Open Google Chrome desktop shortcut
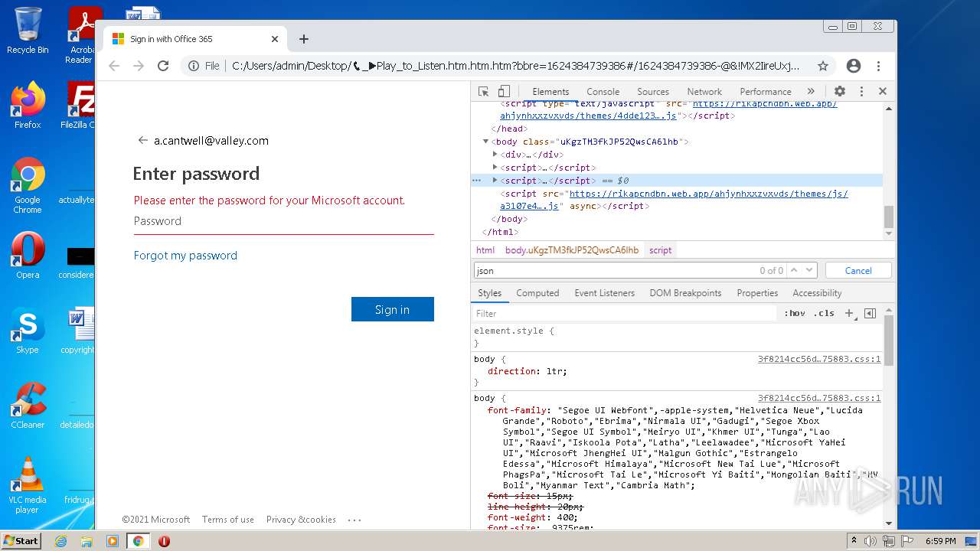Viewport: 980px width, 551px height. [28, 185]
